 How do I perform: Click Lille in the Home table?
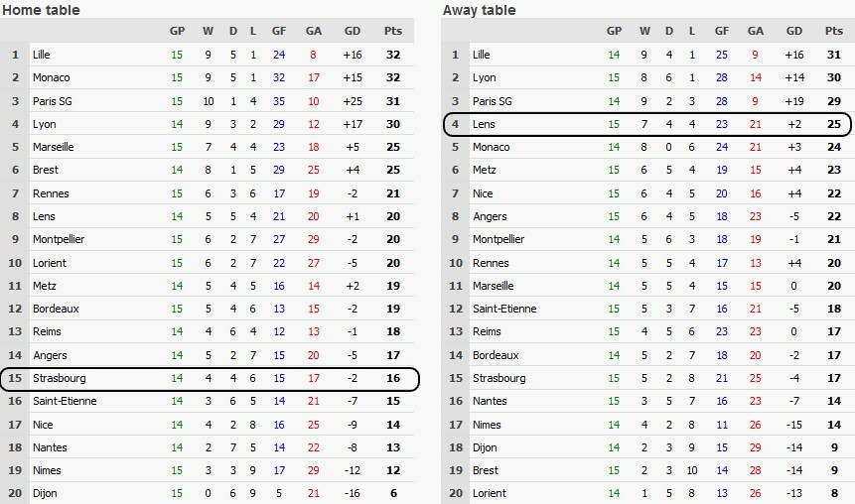click(41, 54)
